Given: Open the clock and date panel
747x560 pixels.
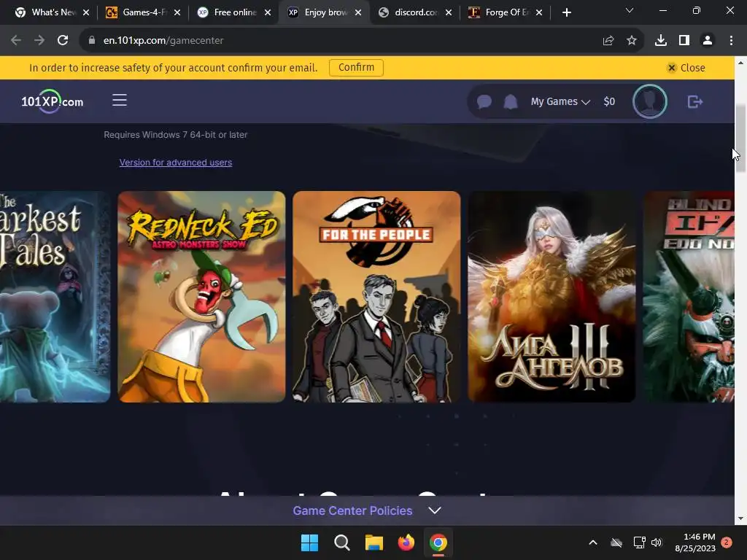Looking at the screenshot, I should click(695, 542).
